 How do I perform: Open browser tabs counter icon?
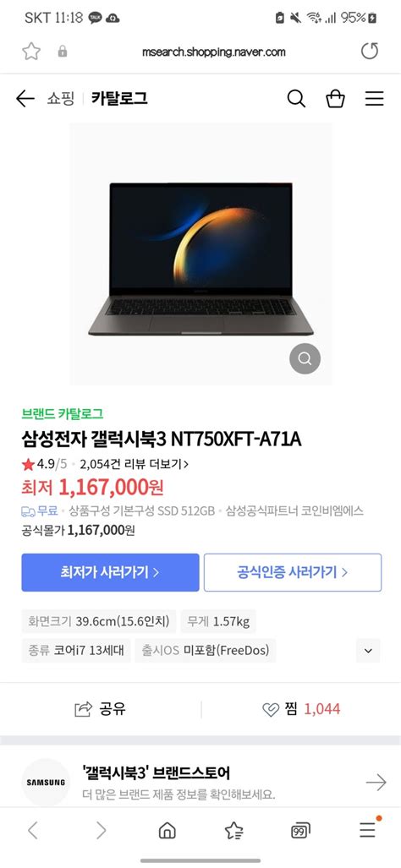click(x=300, y=830)
